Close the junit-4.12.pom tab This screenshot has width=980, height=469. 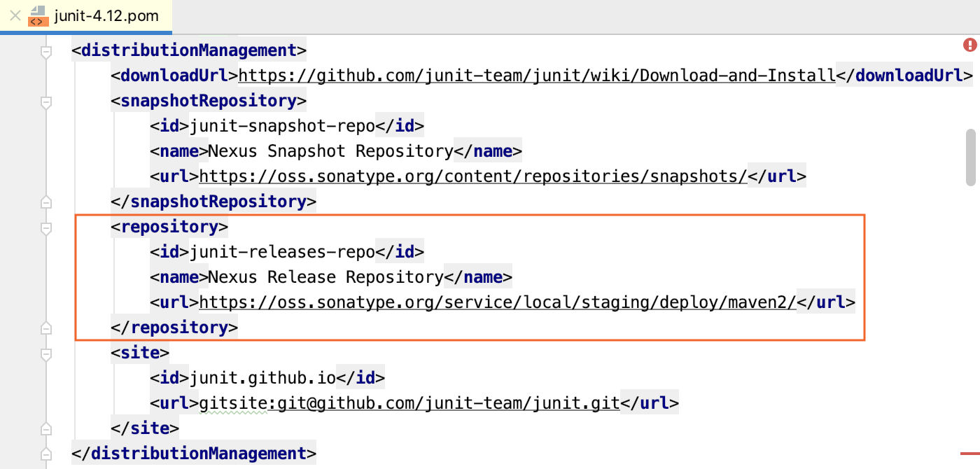click(15, 15)
